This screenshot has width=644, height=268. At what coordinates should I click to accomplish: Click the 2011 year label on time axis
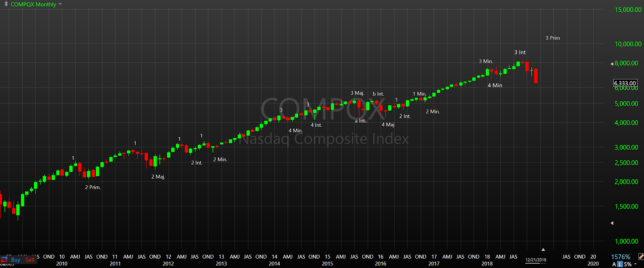pyautogui.click(x=115, y=264)
